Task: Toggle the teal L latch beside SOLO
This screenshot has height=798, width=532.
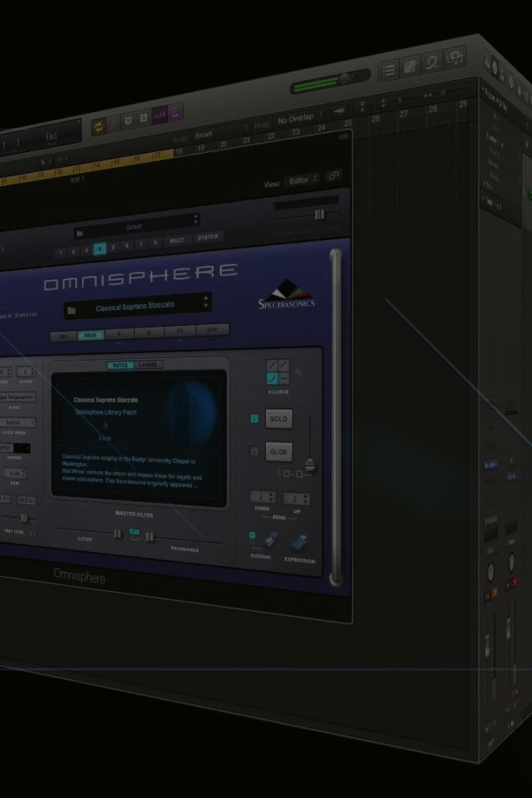Action: point(254,419)
